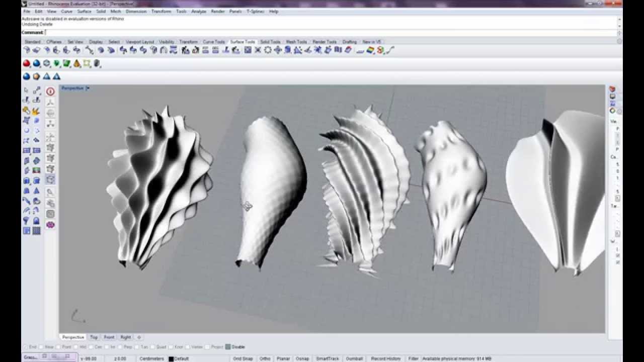
Task: Click the orange cone icon in the toolbar
Action: [x=77, y=63]
